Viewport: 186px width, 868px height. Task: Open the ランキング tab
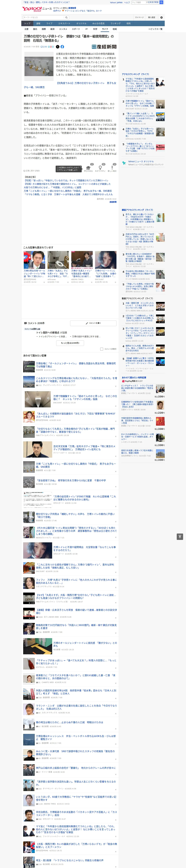click(x=115, y=23)
